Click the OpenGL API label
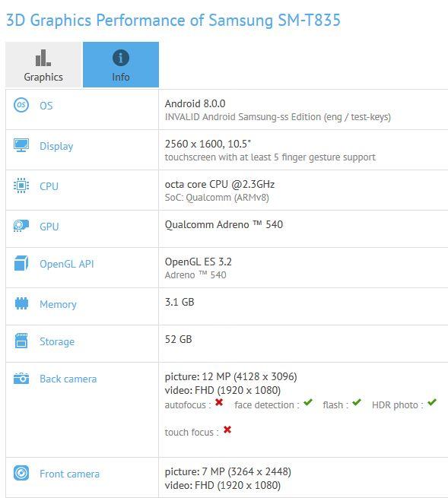 (67, 264)
